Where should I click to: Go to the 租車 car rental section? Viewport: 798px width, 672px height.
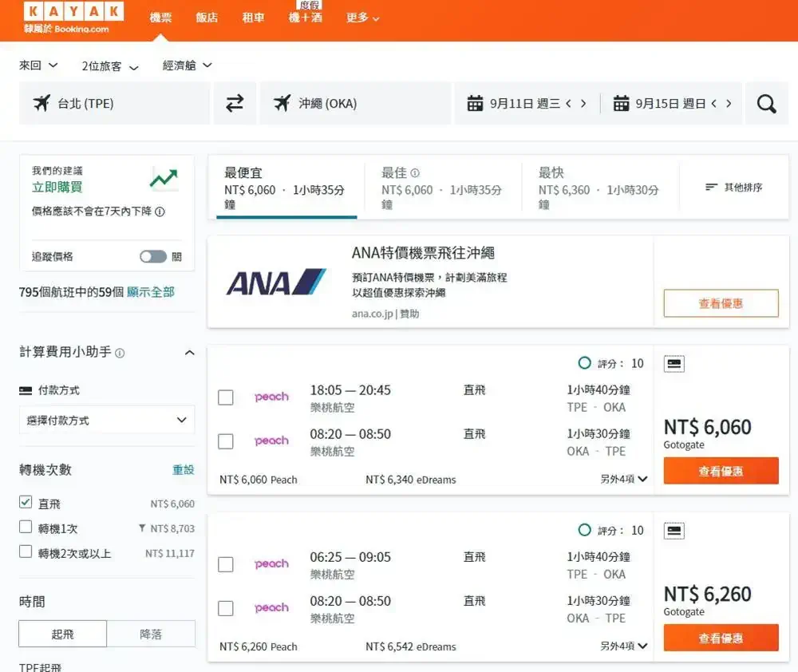(x=253, y=18)
